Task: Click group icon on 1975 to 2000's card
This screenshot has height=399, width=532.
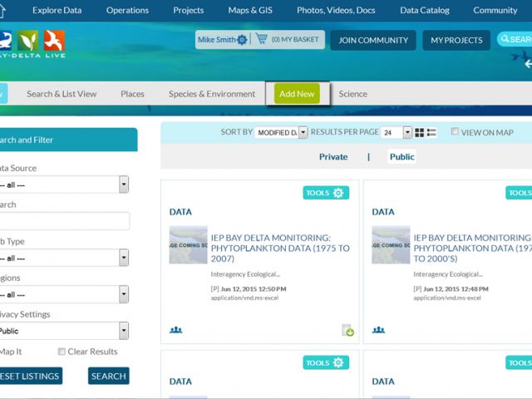Action: click(x=379, y=329)
